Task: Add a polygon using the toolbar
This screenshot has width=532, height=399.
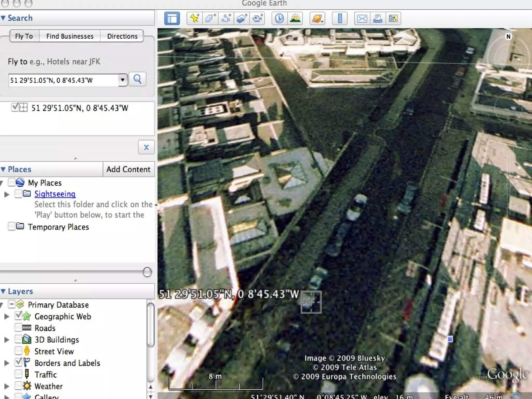Action: 210,18
